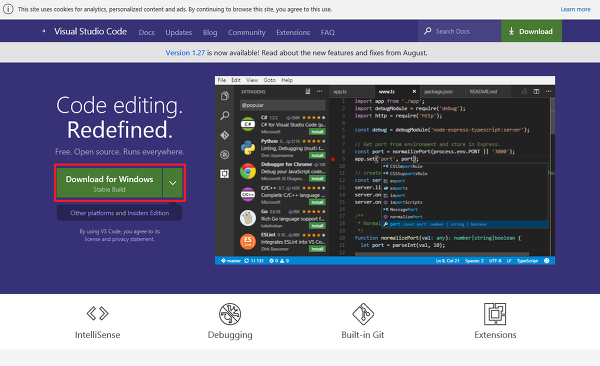Click Download for Windows Stable Build

coord(109,183)
